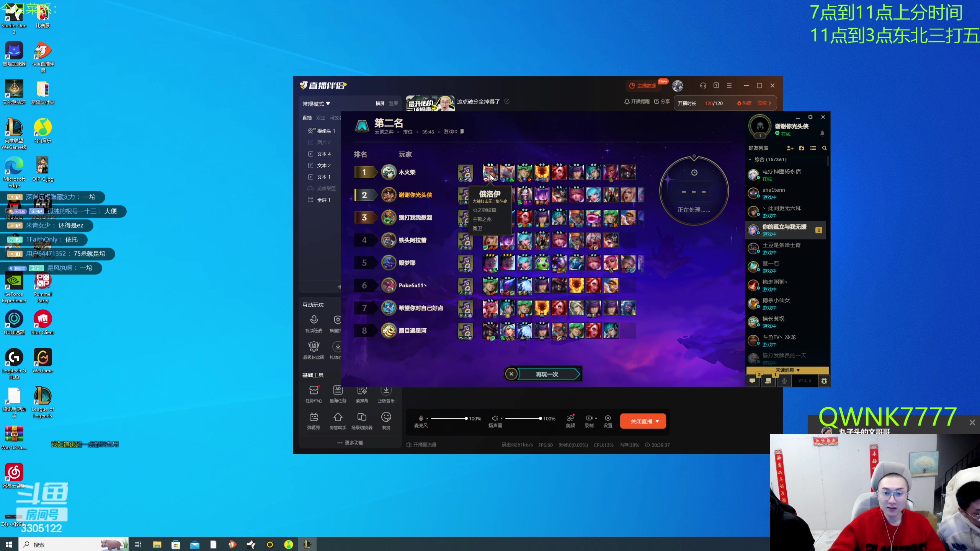The width and height of the screenshot is (980, 551).
Task: Click the 开播提醒 stream reminder link
Action: click(637, 101)
